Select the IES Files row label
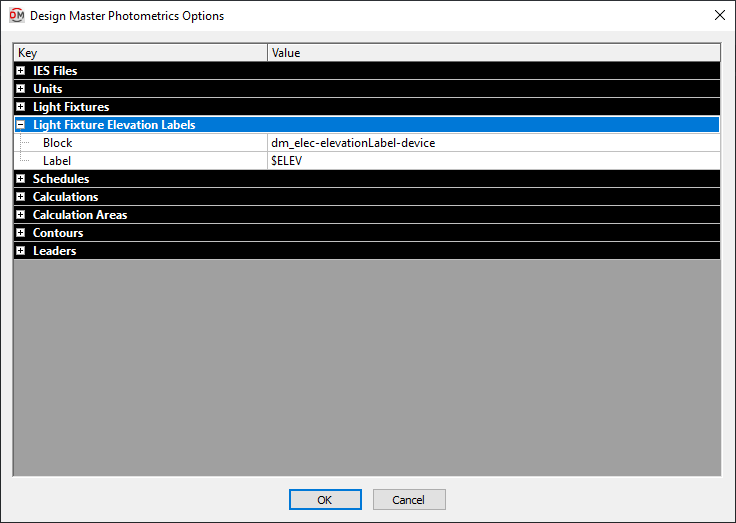This screenshot has height=523, width=736. click(55, 71)
